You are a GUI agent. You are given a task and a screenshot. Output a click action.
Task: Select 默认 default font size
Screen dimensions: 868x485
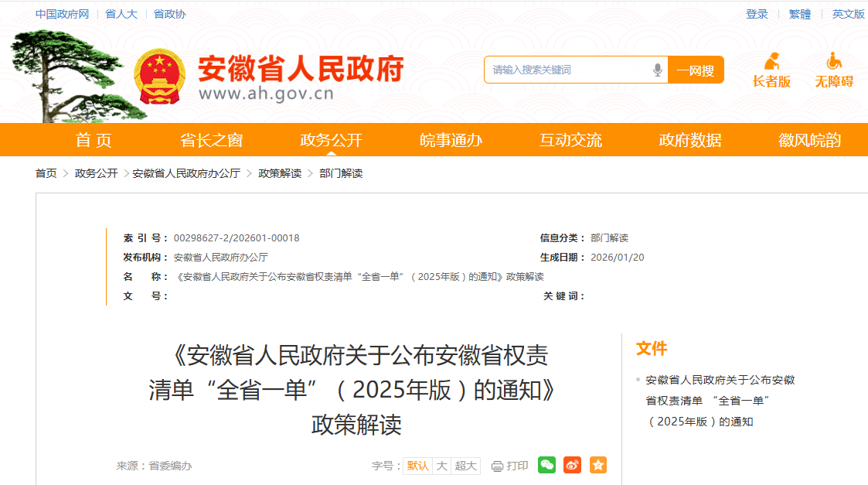pyautogui.click(x=417, y=466)
